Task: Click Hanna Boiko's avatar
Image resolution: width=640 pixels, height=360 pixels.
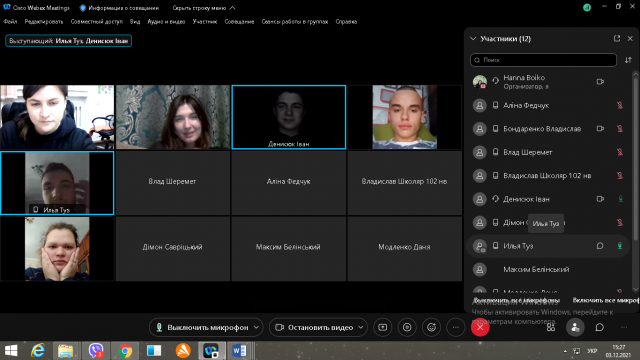Action: tap(480, 82)
